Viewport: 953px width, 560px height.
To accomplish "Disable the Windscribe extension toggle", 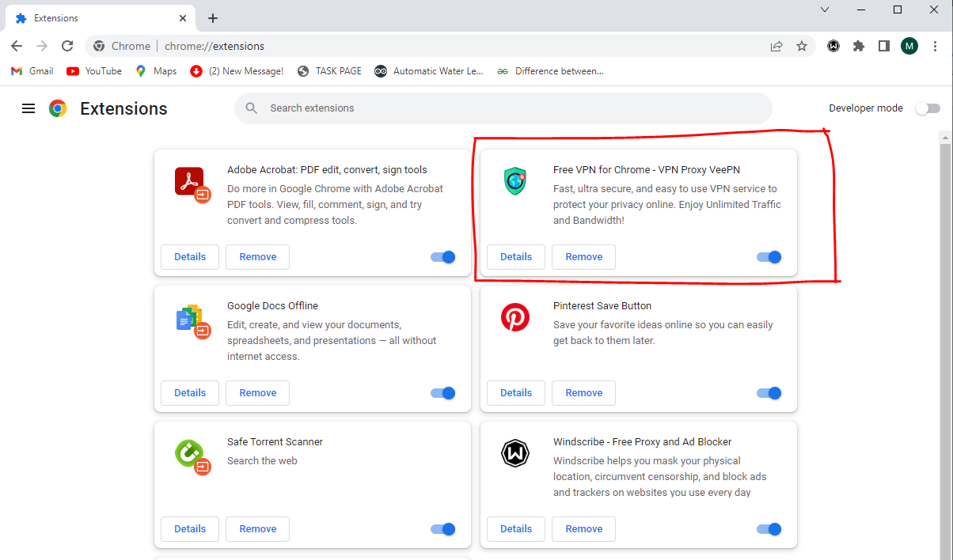I will coord(769,529).
